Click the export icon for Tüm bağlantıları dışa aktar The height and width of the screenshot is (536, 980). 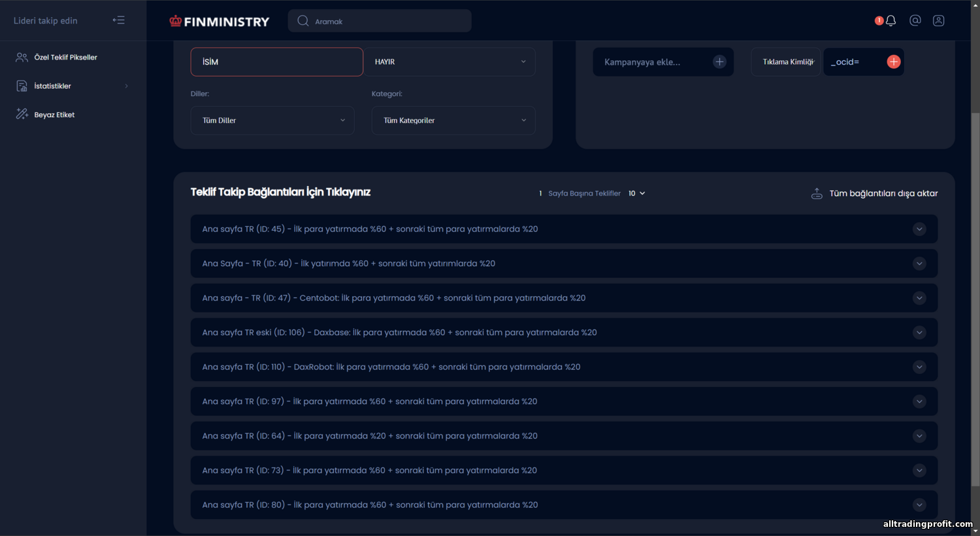pos(817,193)
